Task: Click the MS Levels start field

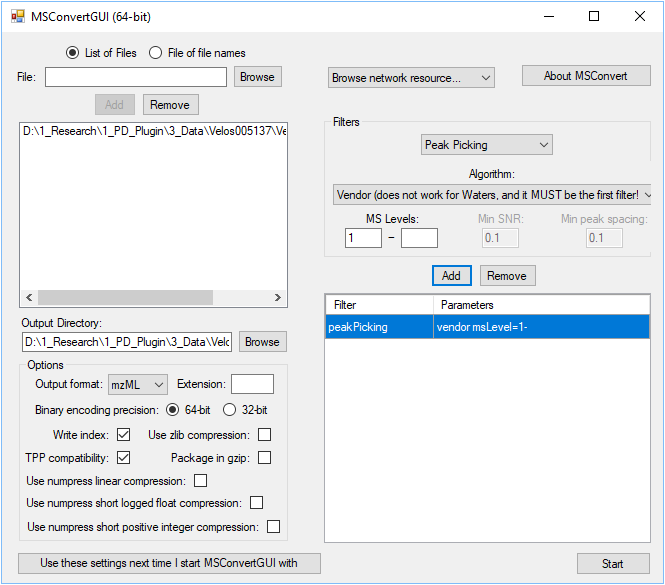Action: coord(363,238)
